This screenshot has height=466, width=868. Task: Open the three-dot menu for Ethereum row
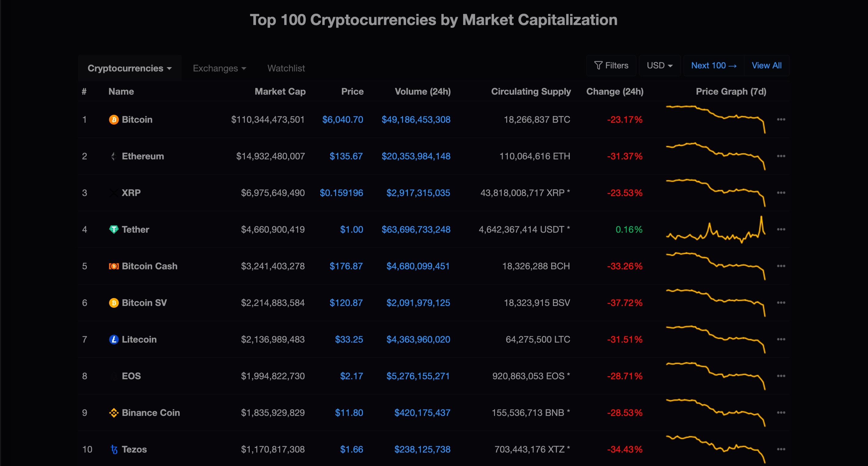(781, 156)
